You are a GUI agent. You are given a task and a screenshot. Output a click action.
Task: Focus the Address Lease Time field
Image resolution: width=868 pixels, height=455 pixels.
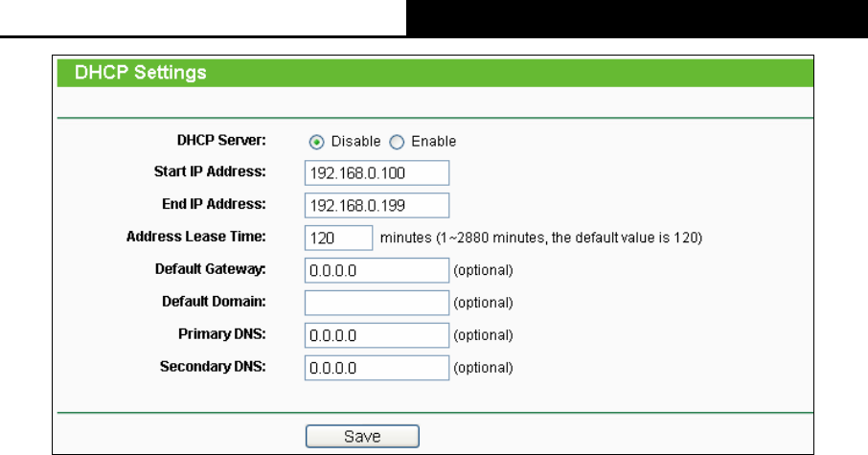tap(339, 238)
